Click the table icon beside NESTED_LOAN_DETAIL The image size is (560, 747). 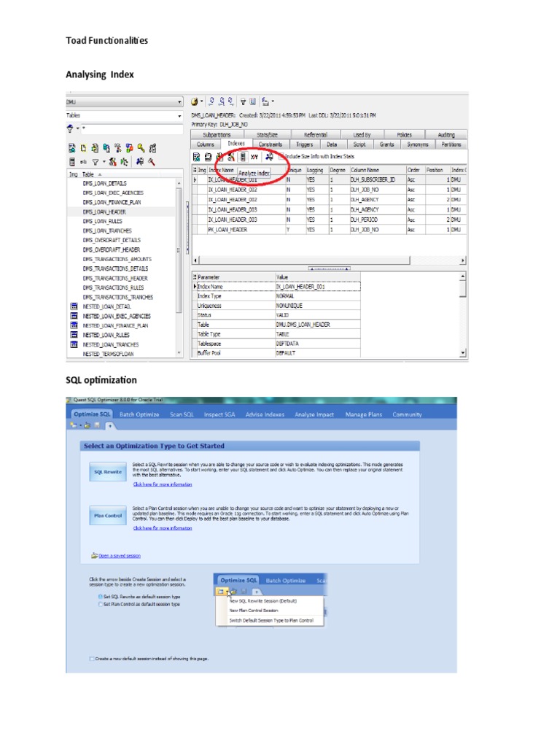click(x=74, y=306)
